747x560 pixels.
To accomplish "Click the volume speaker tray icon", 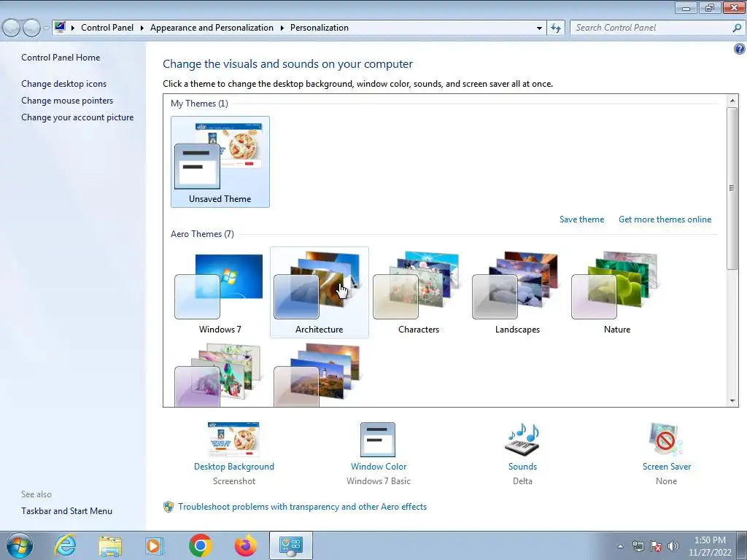I will (x=673, y=546).
